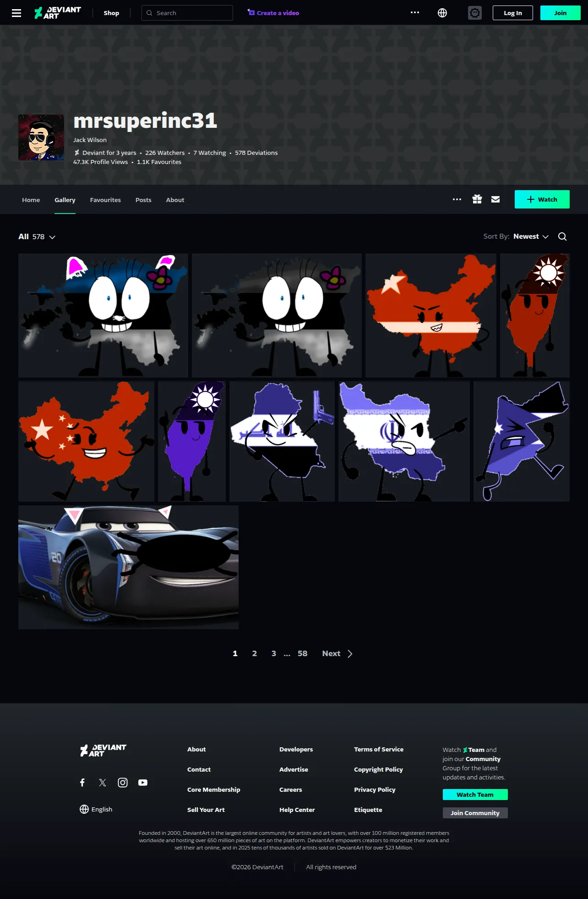Open the Posts tab
The height and width of the screenshot is (899, 588).
click(143, 200)
